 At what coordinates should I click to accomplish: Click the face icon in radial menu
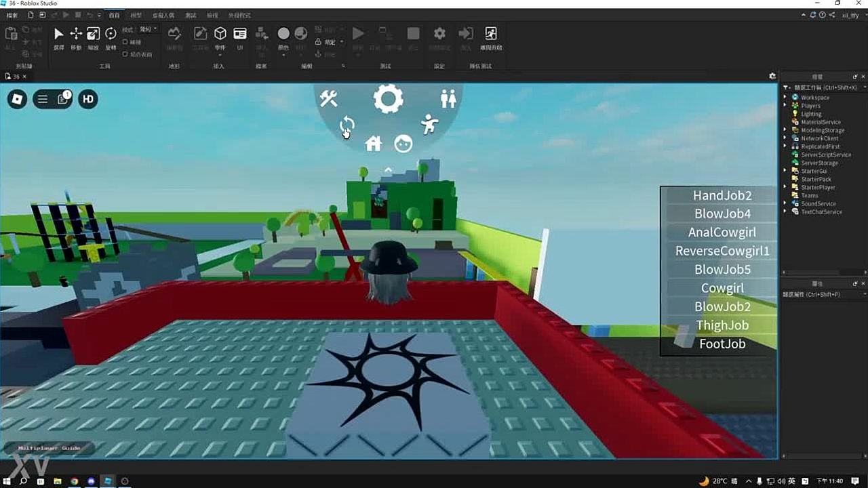[x=403, y=144]
